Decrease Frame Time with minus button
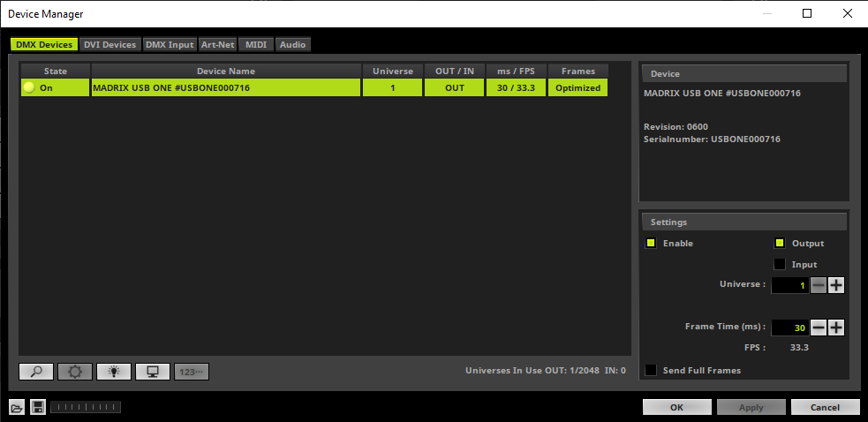This screenshot has height=422, width=868. (x=819, y=328)
